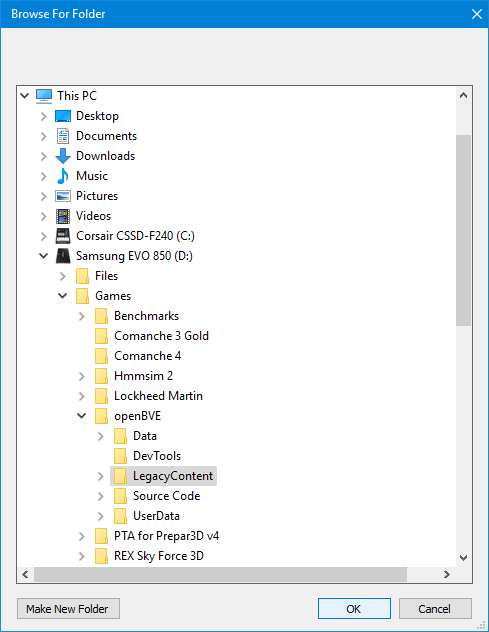Screen dimensions: 489x632
Task: Click the Benchmarks folder icon
Action: tap(101, 316)
